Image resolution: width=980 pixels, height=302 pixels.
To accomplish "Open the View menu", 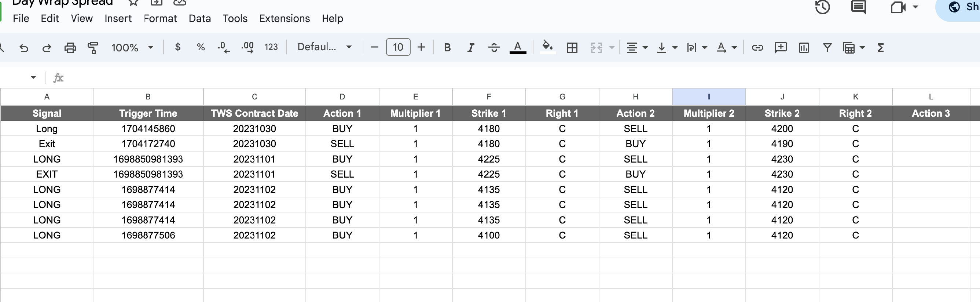I will 82,18.
